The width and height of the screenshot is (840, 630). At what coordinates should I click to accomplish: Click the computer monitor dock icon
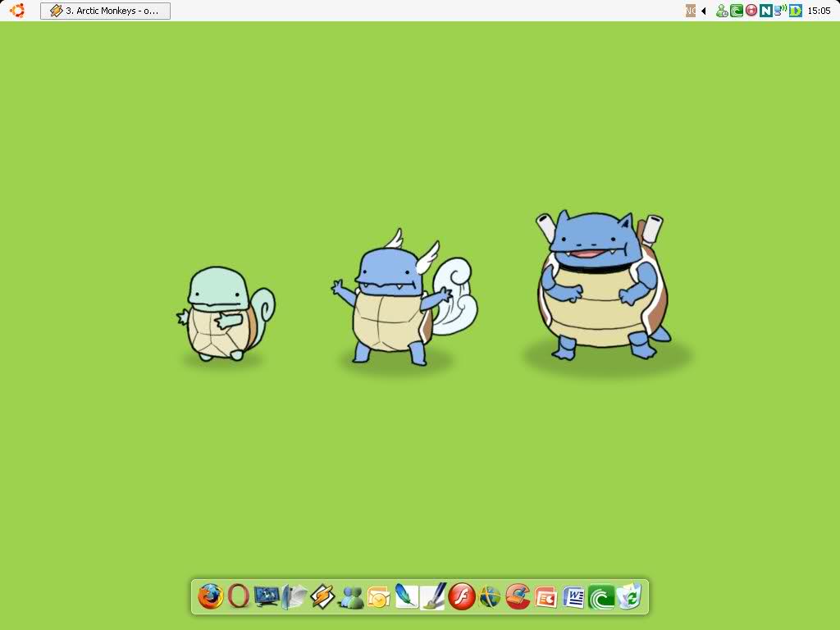pos(267,596)
